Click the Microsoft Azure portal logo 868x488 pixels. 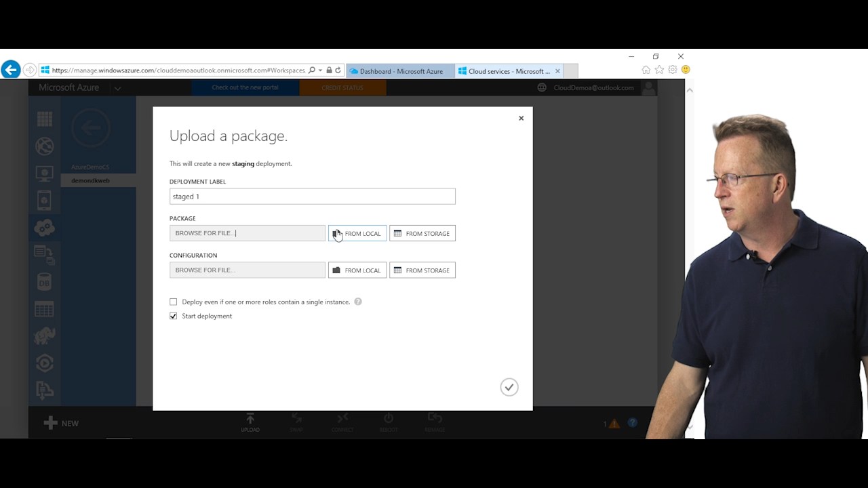[x=68, y=87]
